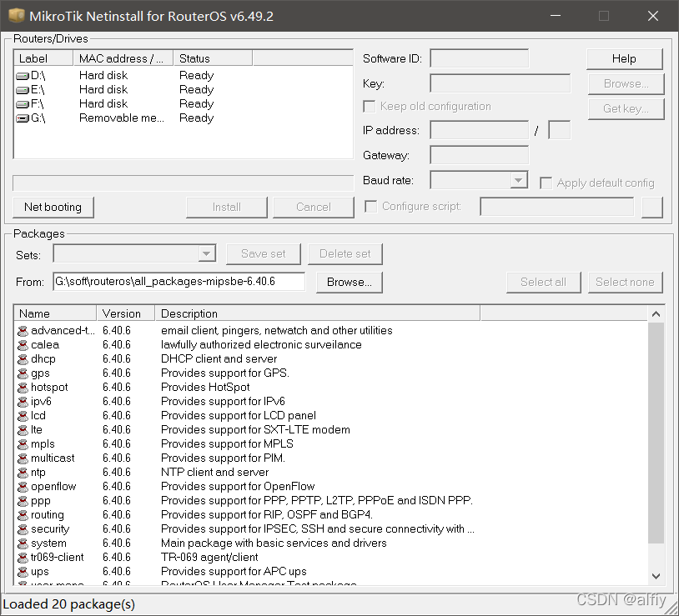Click the Status column header

[x=213, y=58]
